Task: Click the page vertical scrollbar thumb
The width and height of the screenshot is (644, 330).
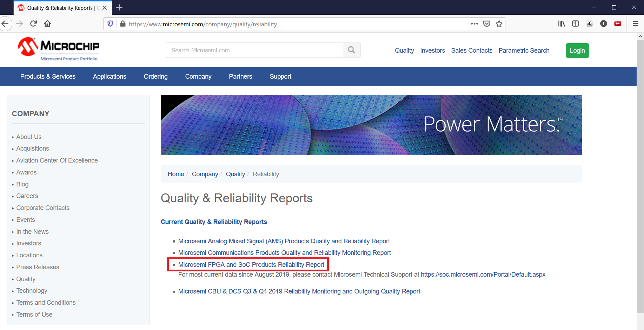Action: [640, 176]
